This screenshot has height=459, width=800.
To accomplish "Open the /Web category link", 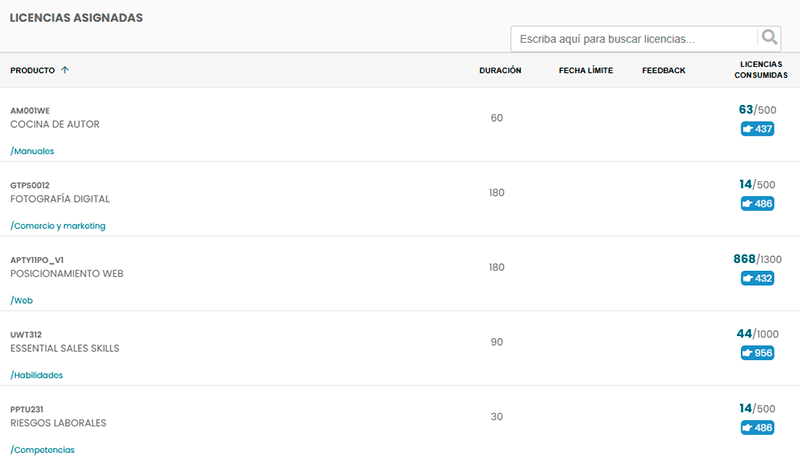I will (x=21, y=300).
